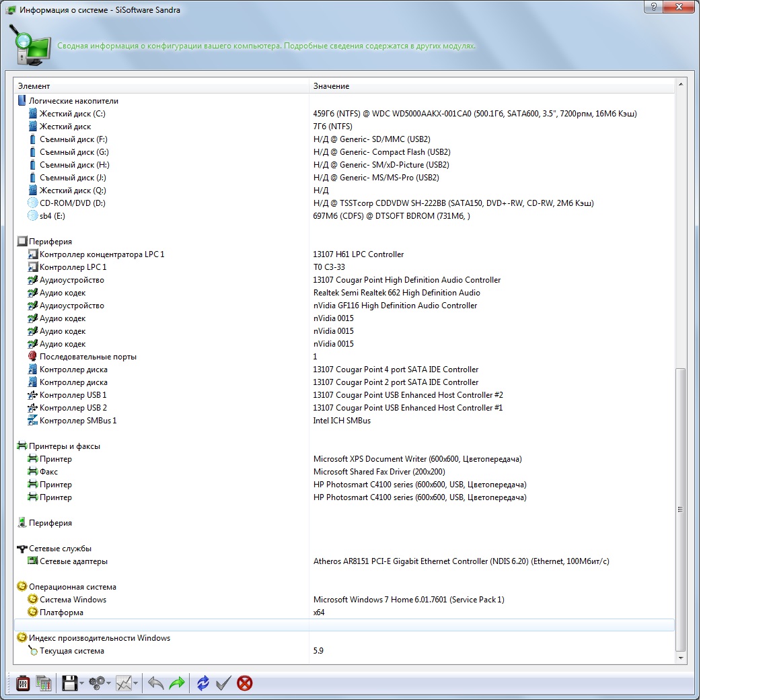775x700 pixels.
Task: Click the Atheros AR8151 Ethernet Controller value
Action: 461,561
